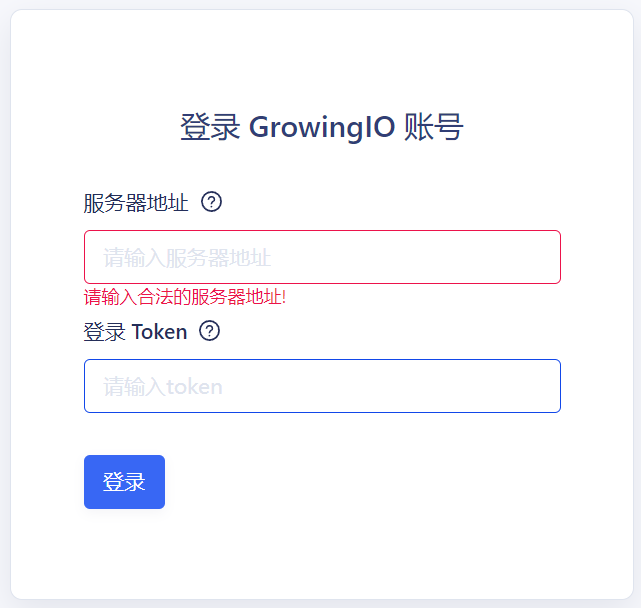Select the 服务器地址 field label

(x=136, y=203)
